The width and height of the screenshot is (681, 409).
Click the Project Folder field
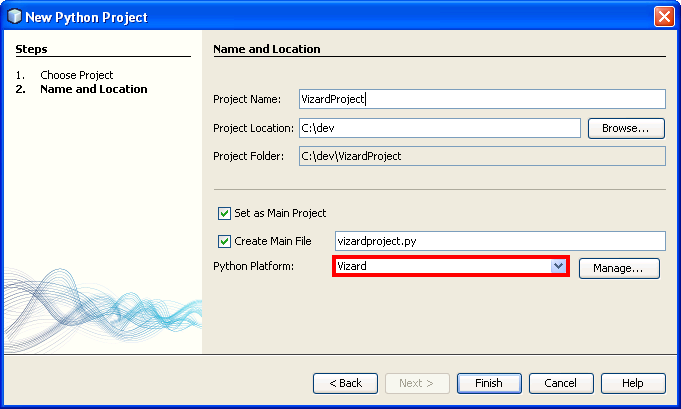click(x=482, y=156)
